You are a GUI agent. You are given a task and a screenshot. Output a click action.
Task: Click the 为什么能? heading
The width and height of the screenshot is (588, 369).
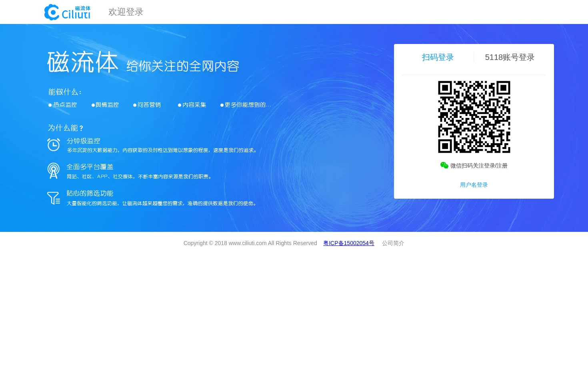[66, 128]
